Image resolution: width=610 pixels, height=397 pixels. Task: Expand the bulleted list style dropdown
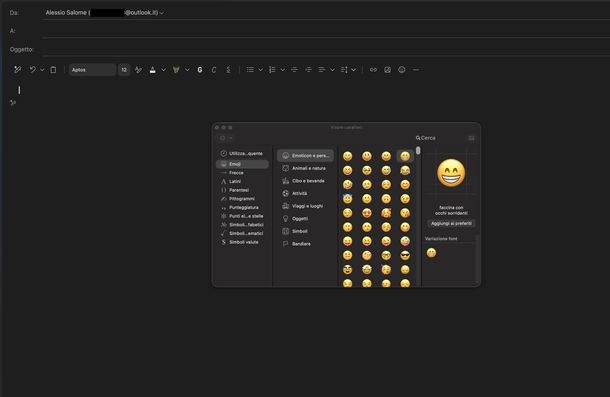point(260,70)
